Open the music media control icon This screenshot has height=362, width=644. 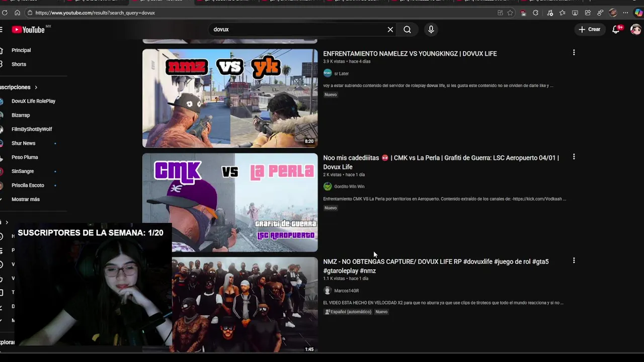click(550, 13)
